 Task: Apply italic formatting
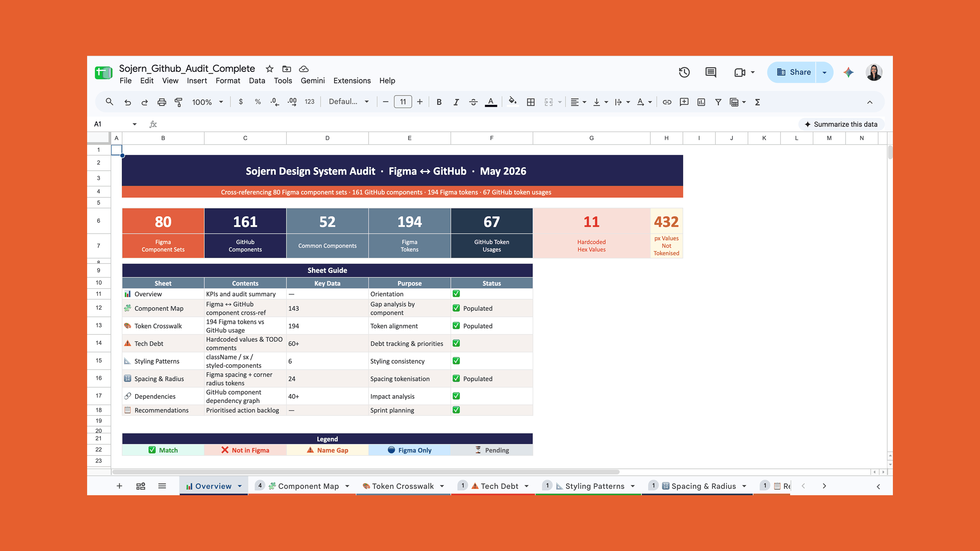[456, 102]
